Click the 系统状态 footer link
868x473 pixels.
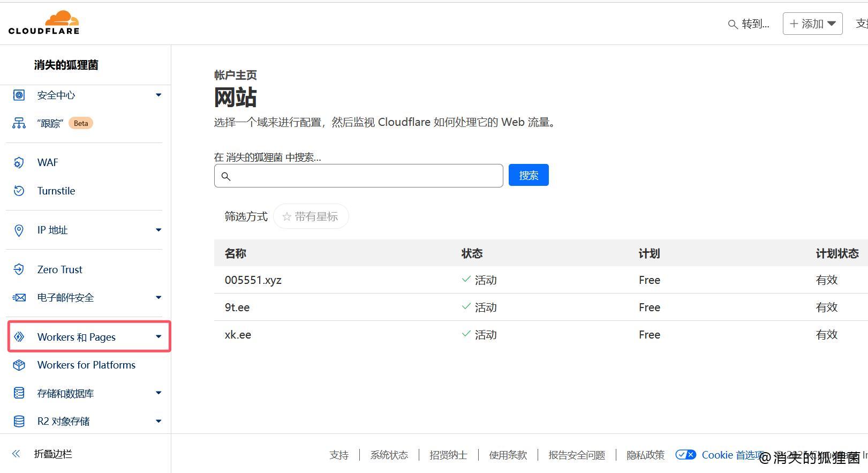pyautogui.click(x=389, y=455)
